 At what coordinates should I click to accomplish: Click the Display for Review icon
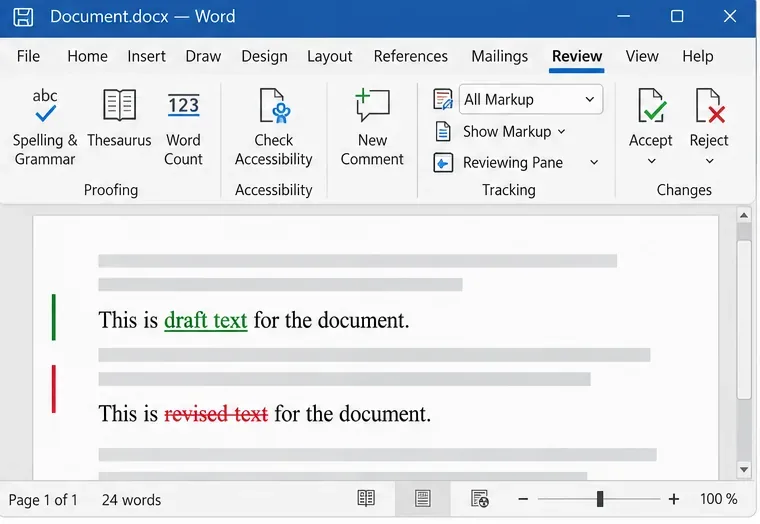point(443,99)
